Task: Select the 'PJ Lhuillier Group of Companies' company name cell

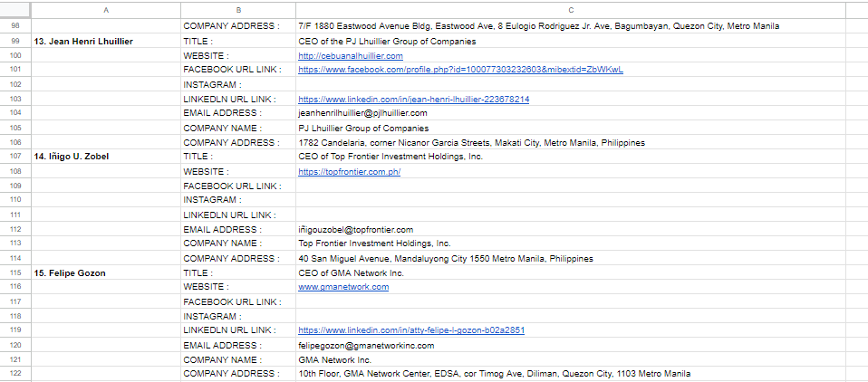Action: point(571,129)
